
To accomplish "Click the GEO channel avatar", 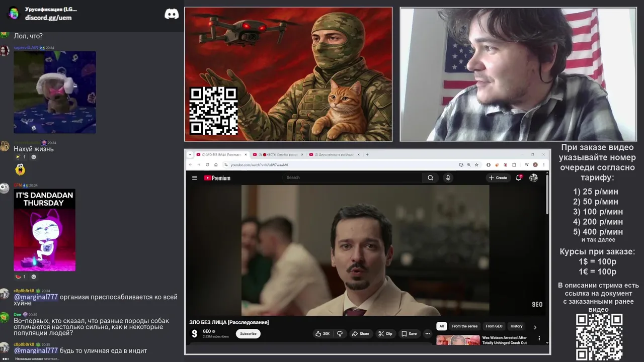I will click(194, 333).
